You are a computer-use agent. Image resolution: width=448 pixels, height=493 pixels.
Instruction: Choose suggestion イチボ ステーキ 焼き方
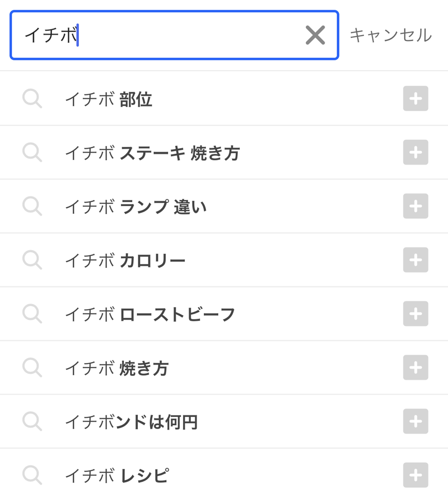(152, 153)
